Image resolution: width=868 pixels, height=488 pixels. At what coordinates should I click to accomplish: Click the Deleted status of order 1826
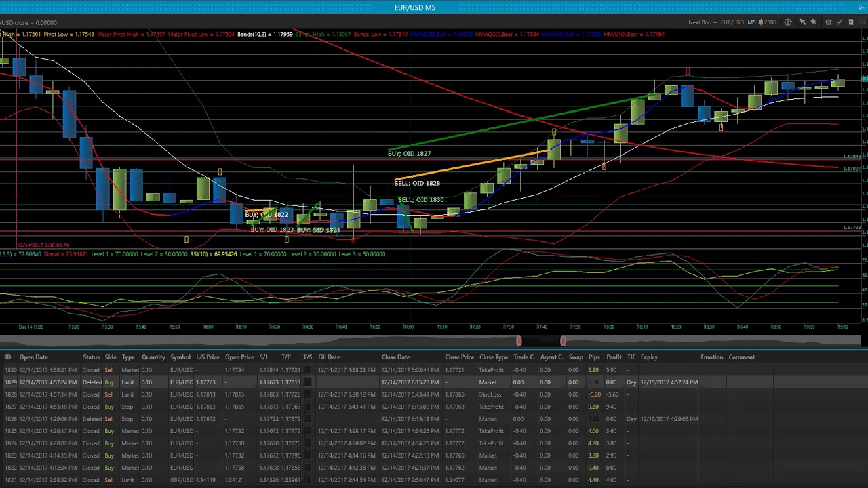pyautogui.click(x=92, y=419)
